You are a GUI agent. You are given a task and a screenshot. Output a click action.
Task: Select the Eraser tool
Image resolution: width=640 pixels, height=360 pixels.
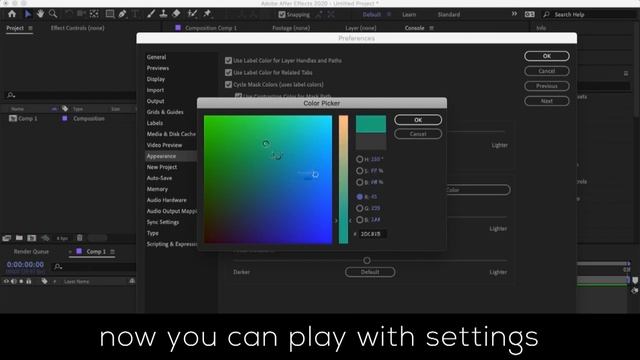point(176,14)
